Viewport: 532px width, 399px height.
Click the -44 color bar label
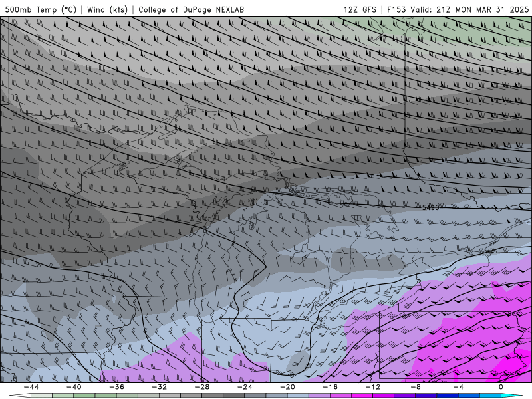tap(31, 387)
